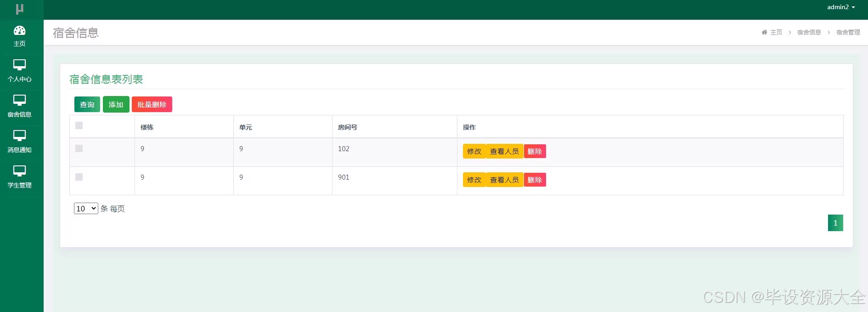The height and width of the screenshot is (312, 868).
Task: Click the home icon in the breadcrumb
Action: [764, 32]
